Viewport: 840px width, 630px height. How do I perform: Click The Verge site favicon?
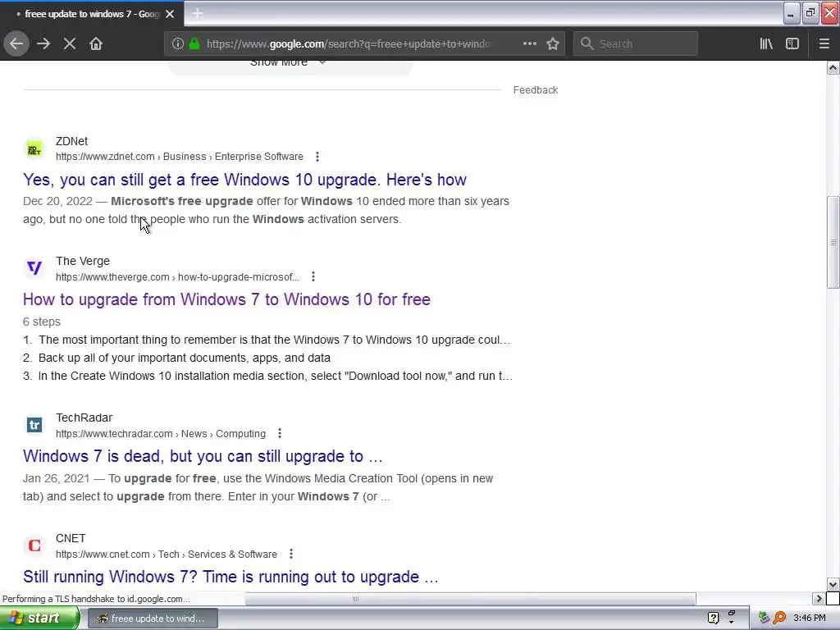point(34,267)
